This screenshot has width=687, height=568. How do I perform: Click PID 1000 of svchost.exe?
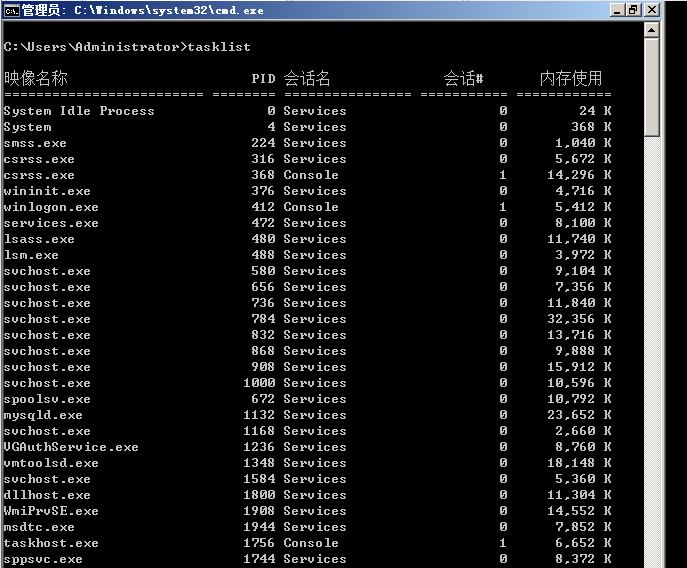coord(259,383)
